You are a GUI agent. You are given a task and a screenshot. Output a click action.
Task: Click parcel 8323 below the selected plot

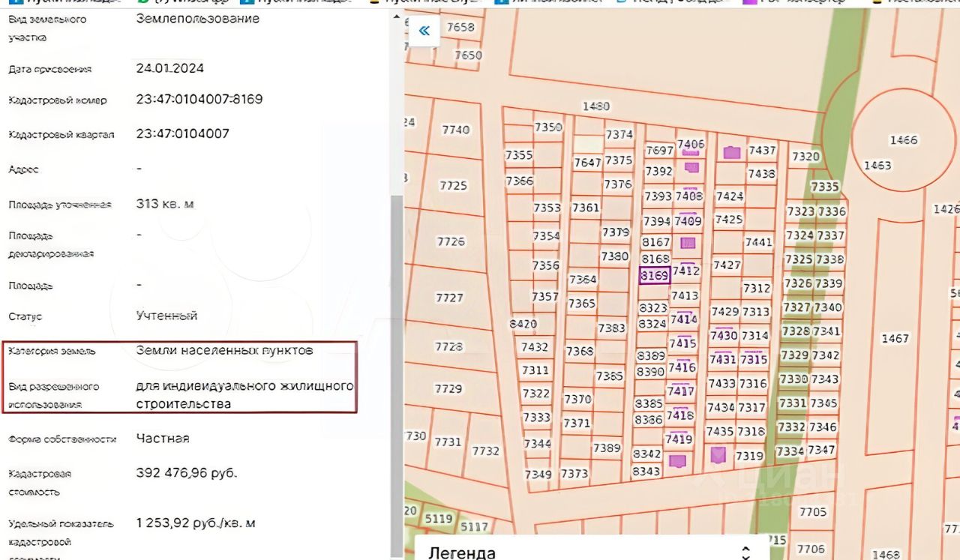coord(652,307)
